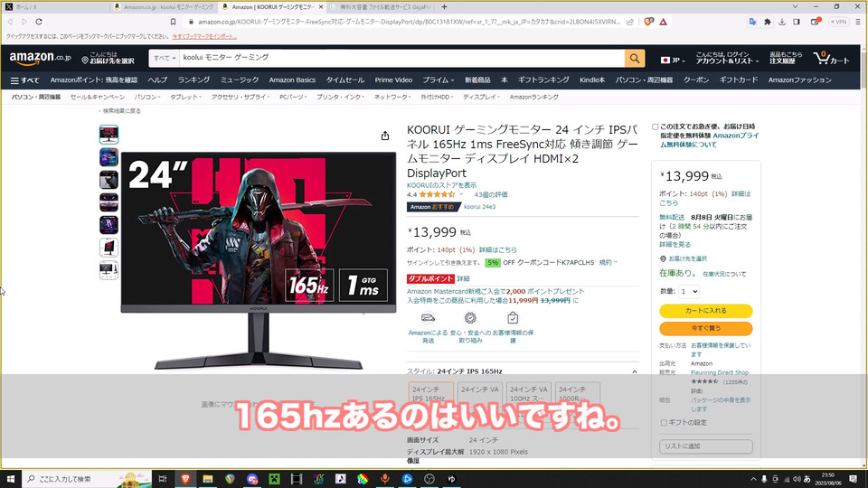
Task: Expand the rating stars dropdown arrow
Action: [x=460, y=194]
